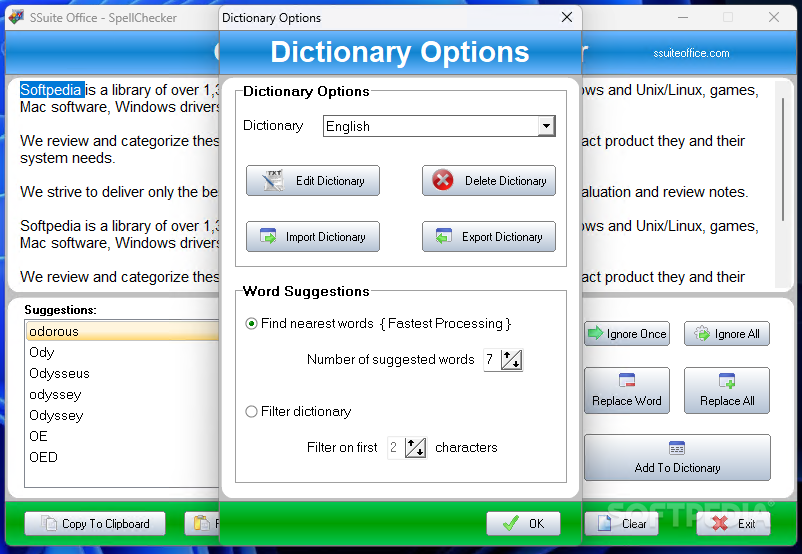Viewport: 802px width, 554px height.
Task: Click Ignore All in SpellChecker window
Action: click(x=727, y=334)
